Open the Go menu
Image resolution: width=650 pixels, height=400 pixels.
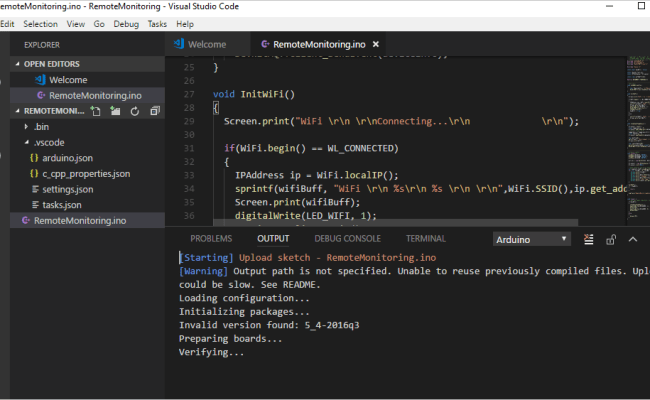(x=99, y=24)
